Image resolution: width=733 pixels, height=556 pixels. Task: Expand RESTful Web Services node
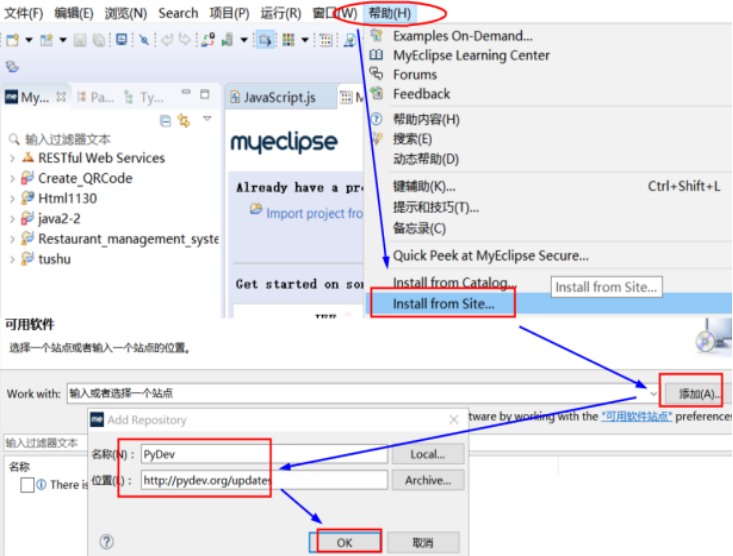[12, 159]
